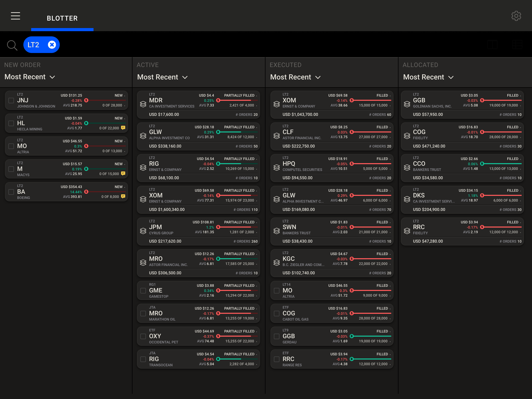Check the JNJ order checkbox
The image size is (532, 399).
coord(11,100)
